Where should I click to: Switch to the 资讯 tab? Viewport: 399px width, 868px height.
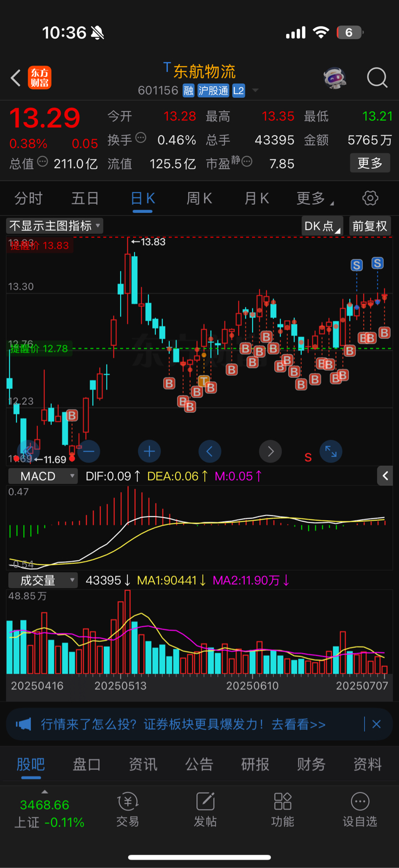point(143,764)
